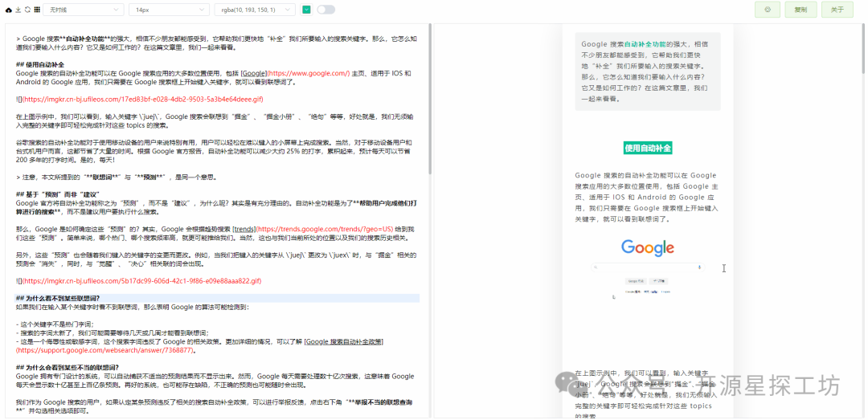
Task: Click the 关于 about button
Action: coord(837,10)
